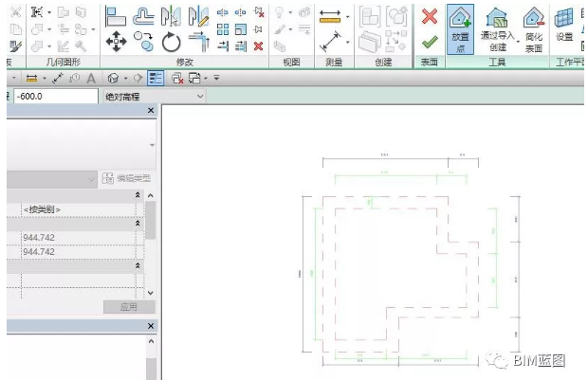Click the 应用 Apply button
The width and height of the screenshot is (588, 380).
pyautogui.click(x=129, y=307)
